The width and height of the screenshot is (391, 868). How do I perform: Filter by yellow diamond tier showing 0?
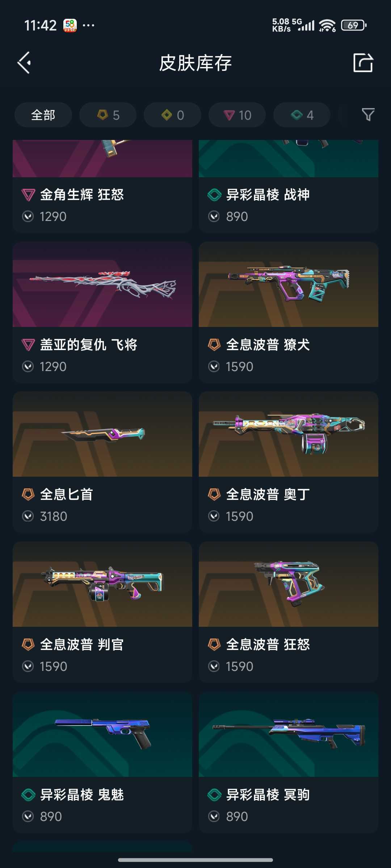[x=172, y=115]
